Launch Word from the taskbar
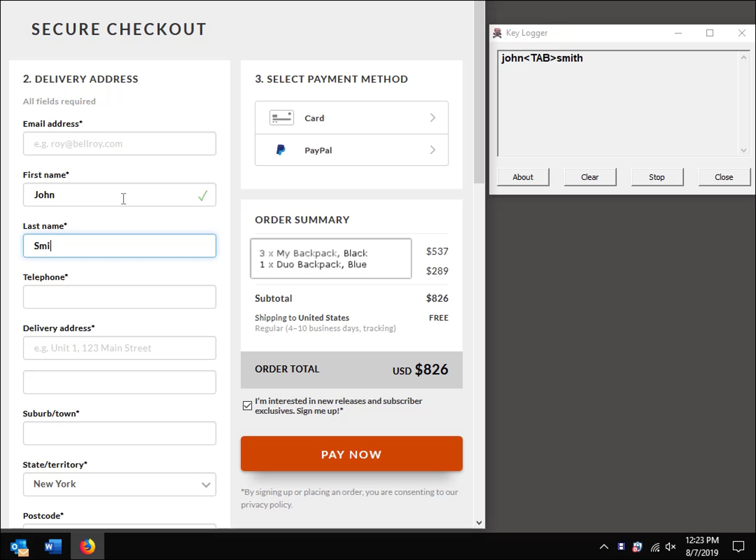This screenshot has height=560, width=756. pos(53,546)
